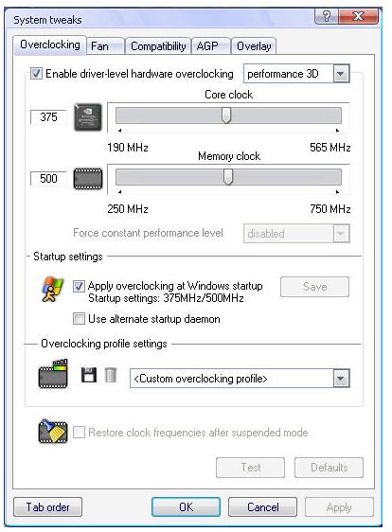Confirm settings with the OK button
This screenshot has width=392, height=532.
[x=186, y=507]
